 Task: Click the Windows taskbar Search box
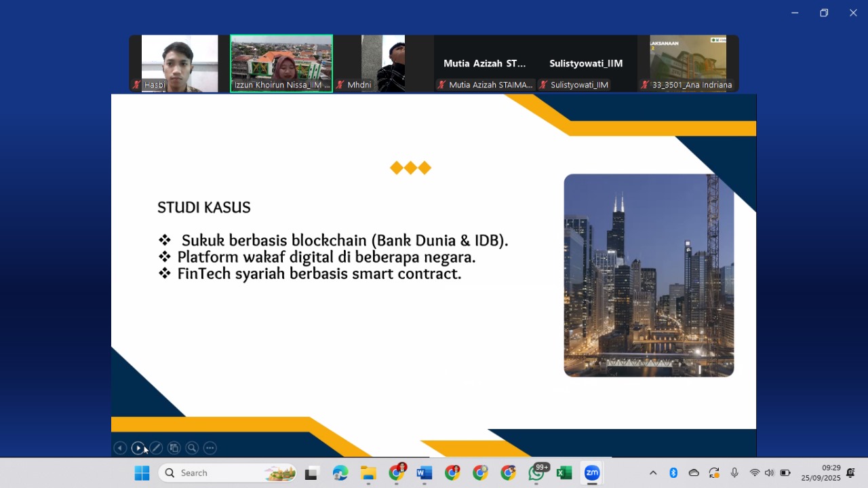pyautogui.click(x=228, y=473)
